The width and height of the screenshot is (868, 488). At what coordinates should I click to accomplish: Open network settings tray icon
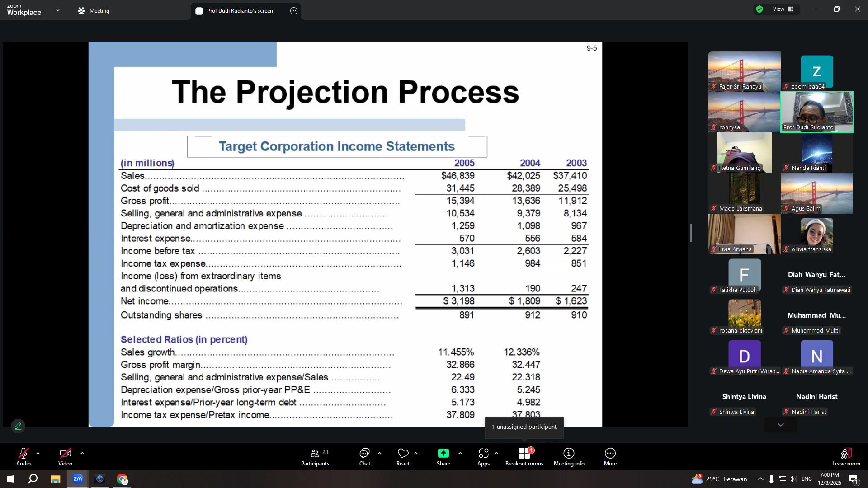point(783,479)
